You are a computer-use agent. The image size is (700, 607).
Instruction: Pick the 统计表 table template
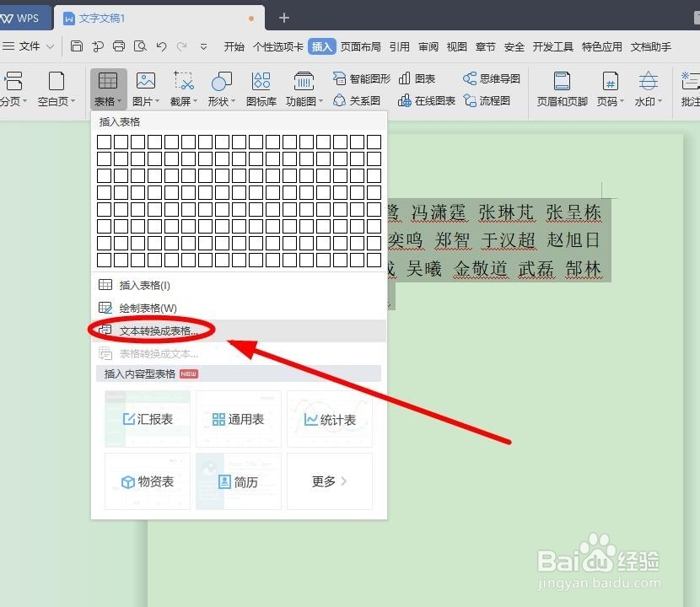point(330,419)
